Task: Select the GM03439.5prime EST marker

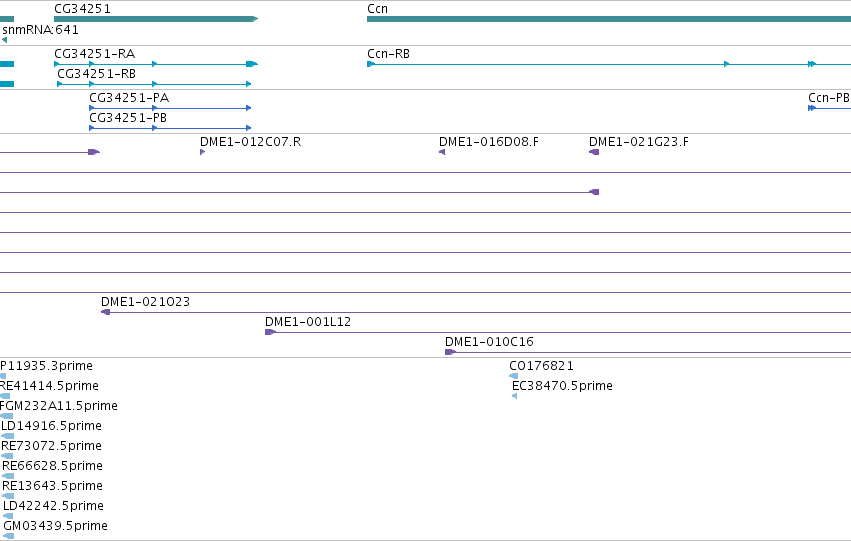Action: 9,536
